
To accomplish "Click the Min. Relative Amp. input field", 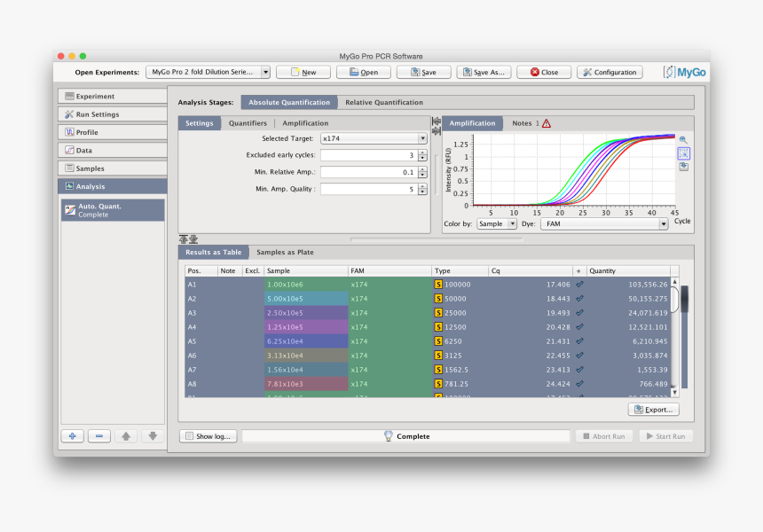I will coord(369,172).
